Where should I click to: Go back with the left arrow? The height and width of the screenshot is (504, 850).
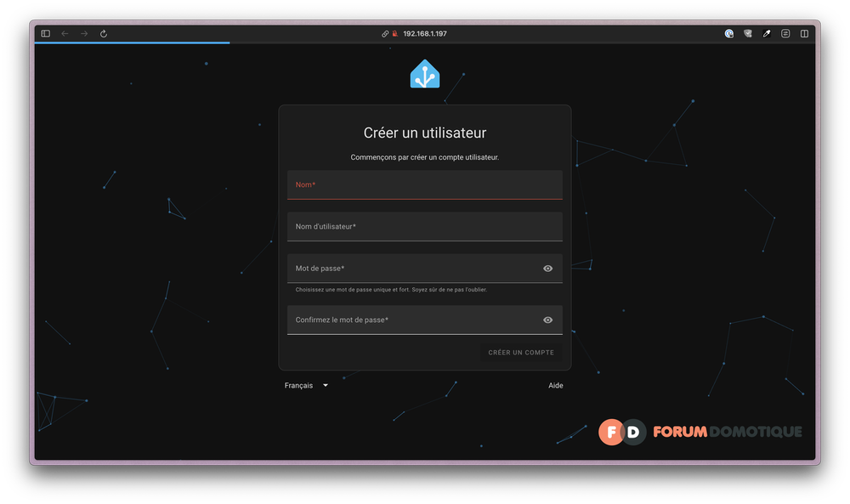click(x=65, y=34)
